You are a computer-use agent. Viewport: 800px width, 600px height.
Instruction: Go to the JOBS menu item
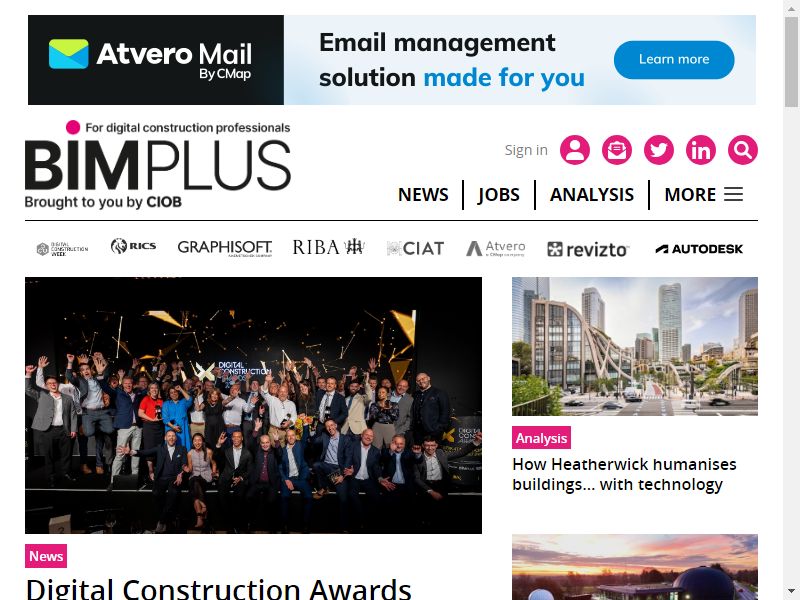(x=498, y=194)
